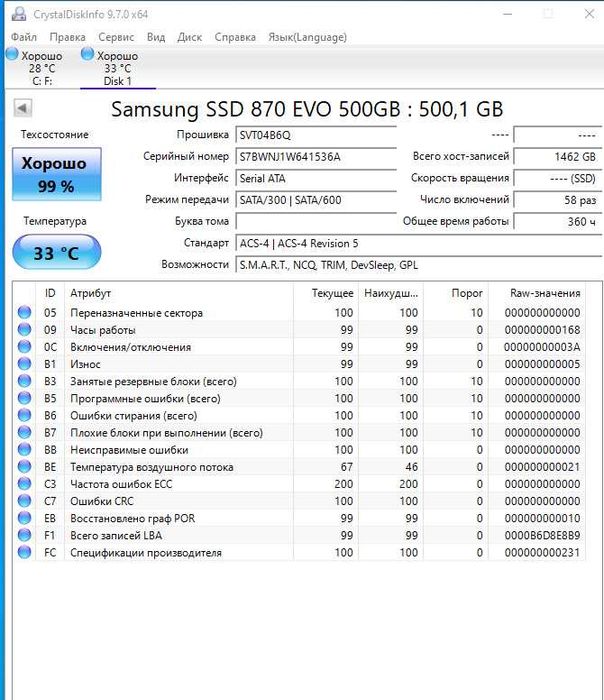Click the blue status orb of attribute BE
The height and width of the screenshot is (700, 604).
click(x=24, y=467)
